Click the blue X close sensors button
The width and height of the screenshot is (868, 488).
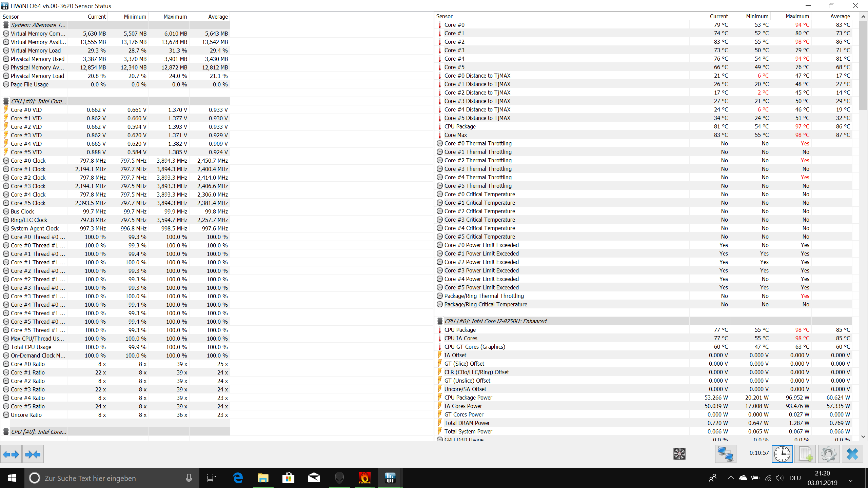click(852, 454)
